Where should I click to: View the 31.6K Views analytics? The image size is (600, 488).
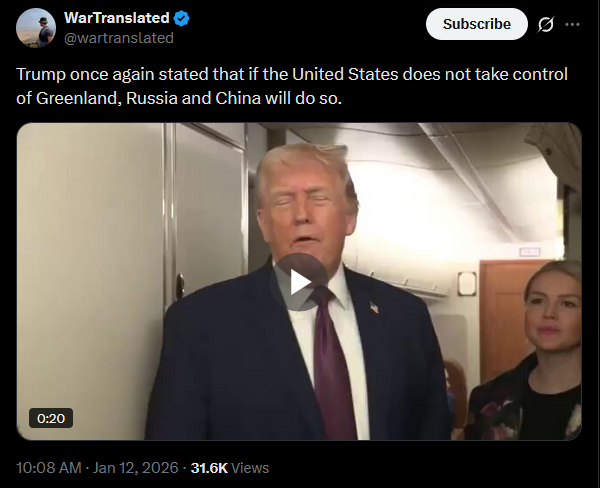click(x=230, y=468)
